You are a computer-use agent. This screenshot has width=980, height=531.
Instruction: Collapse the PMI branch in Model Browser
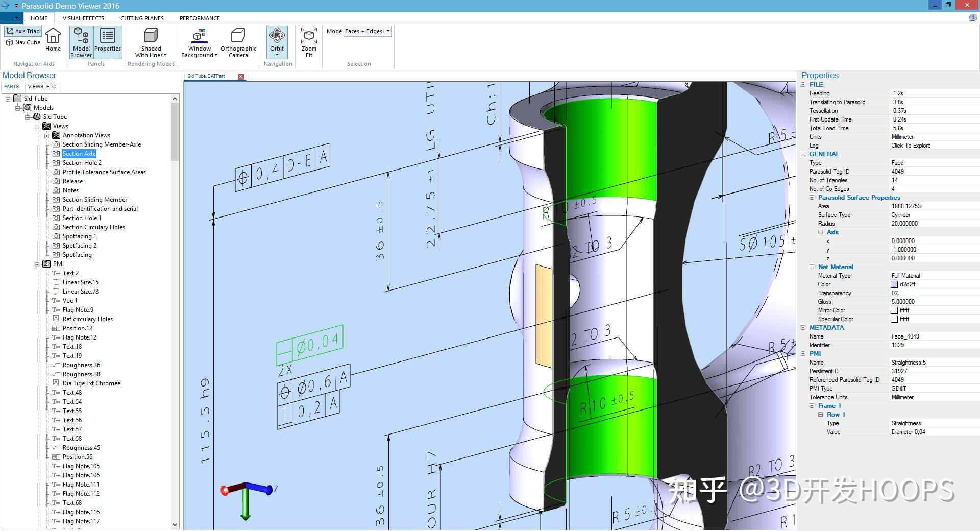(x=36, y=264)
